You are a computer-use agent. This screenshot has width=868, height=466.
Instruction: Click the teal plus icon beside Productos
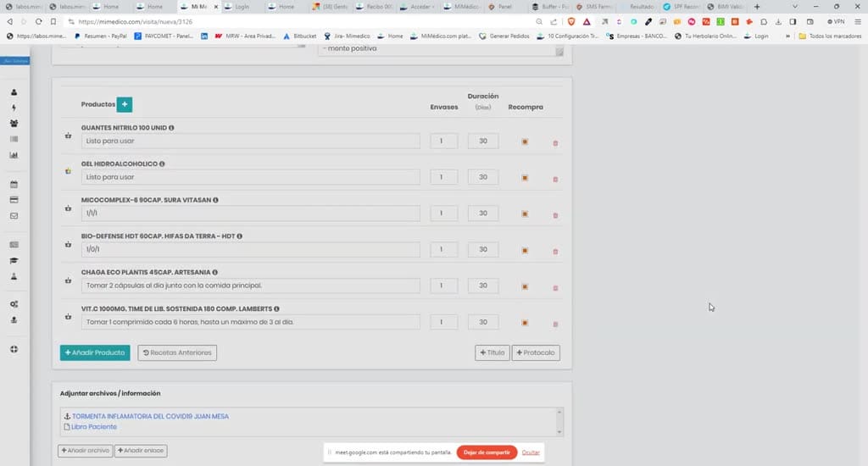tap(125, 104)
